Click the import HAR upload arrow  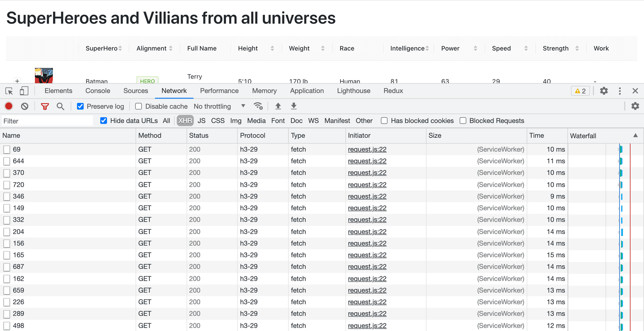278,106
